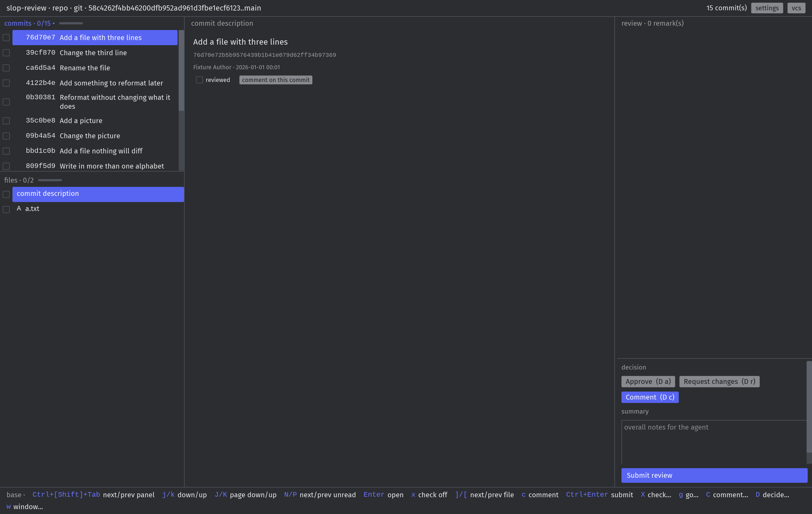Click the vcs button
Viewport: 812px width, 514px height.
pyautogui.click(x=796, y=8)
